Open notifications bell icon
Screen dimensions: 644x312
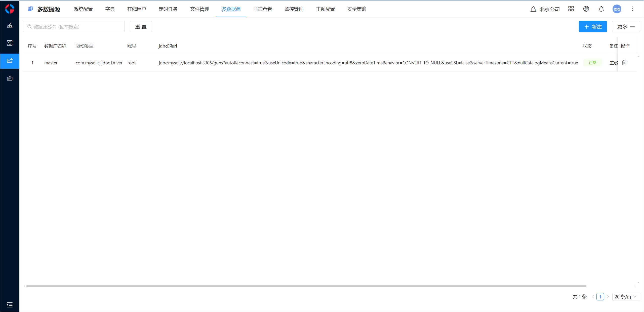point(601,9)
